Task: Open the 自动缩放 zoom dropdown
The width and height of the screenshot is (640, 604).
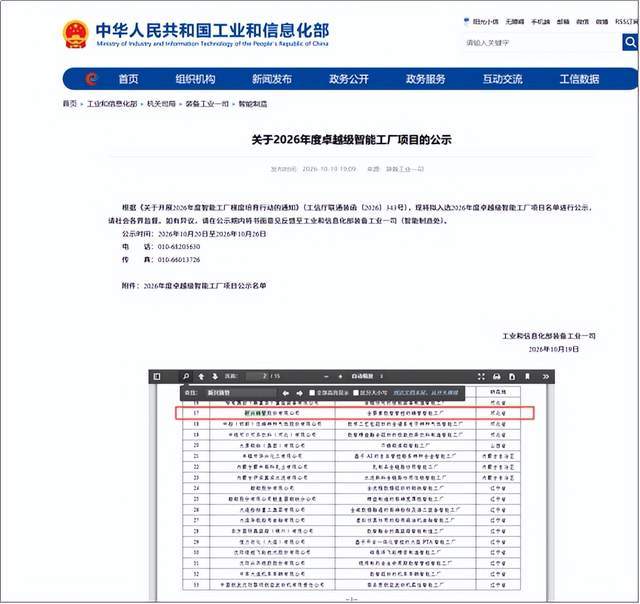Action: (x=367, y=376)
